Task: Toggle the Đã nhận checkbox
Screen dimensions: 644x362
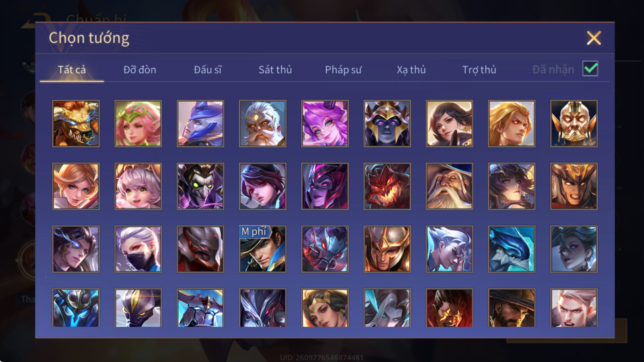Action: tap(590, 69)
